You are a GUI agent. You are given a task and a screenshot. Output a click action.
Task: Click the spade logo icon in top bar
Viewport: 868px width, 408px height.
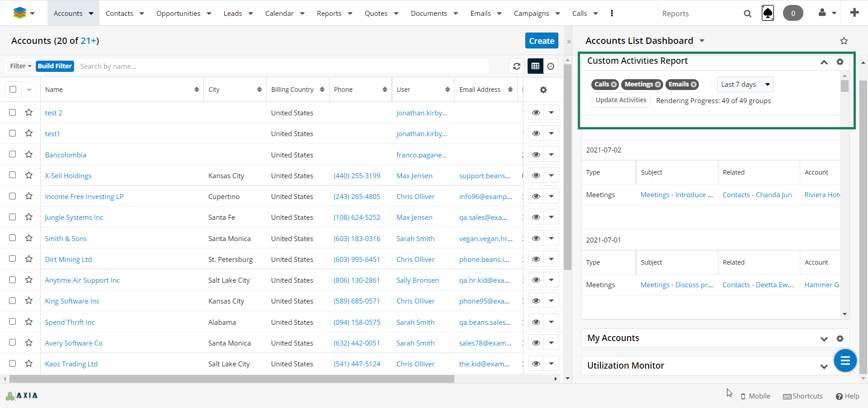(768, 13)
